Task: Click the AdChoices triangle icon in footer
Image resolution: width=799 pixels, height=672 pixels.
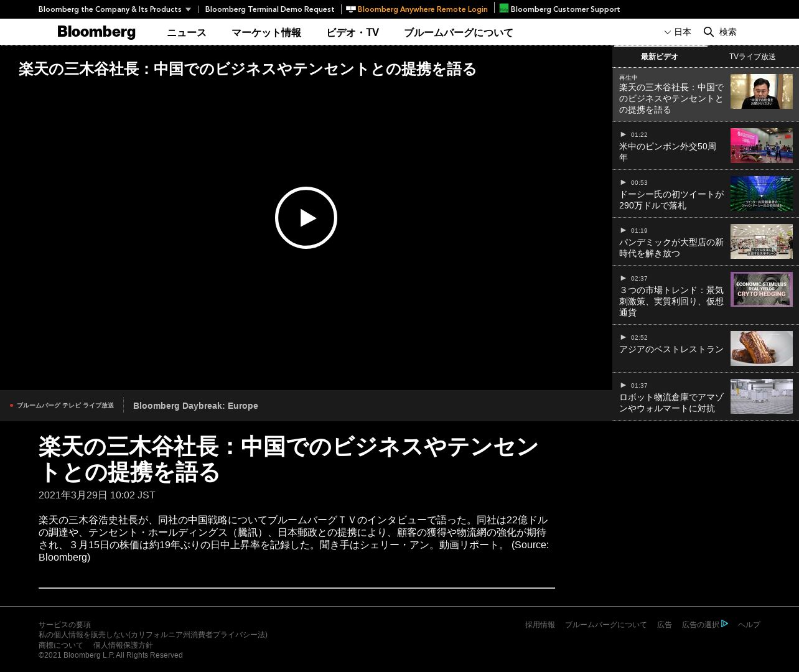Action: coord(725,623)
